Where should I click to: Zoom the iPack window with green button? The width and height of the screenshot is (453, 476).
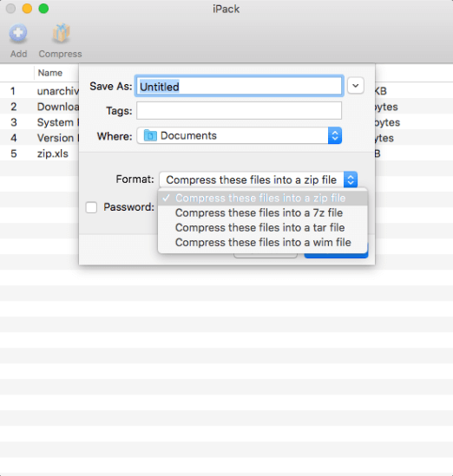43,9
